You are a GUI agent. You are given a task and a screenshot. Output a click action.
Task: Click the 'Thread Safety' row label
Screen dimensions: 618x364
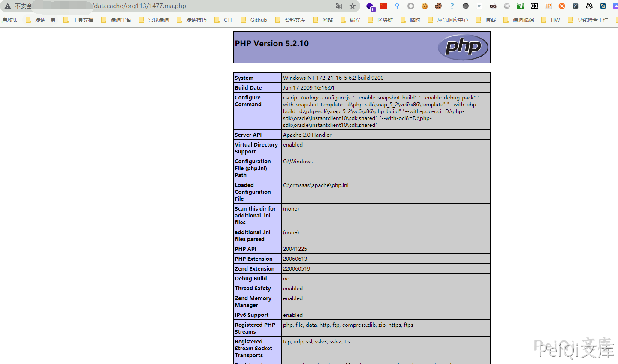pos(253,288)
